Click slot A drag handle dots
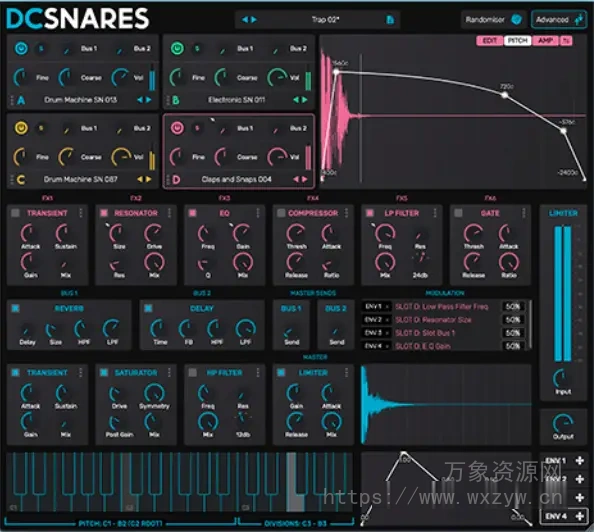The image size is (594, 532). (12, 100)
